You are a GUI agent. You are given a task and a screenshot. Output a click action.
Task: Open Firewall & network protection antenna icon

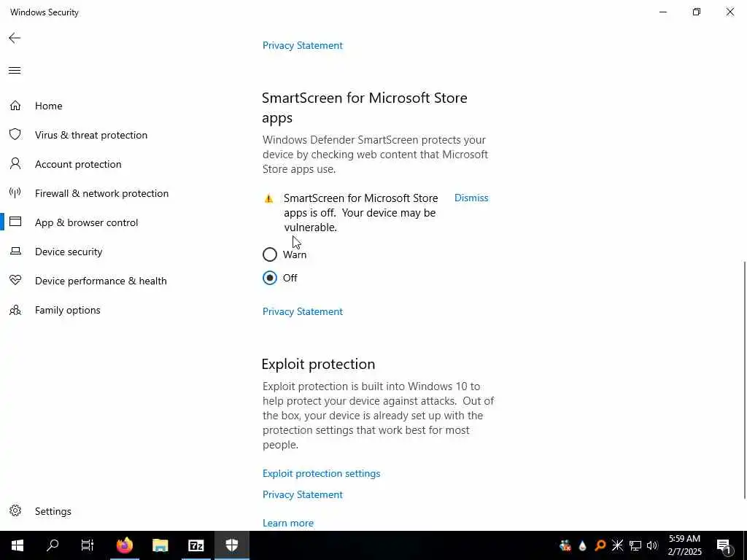tap(15, 192)
